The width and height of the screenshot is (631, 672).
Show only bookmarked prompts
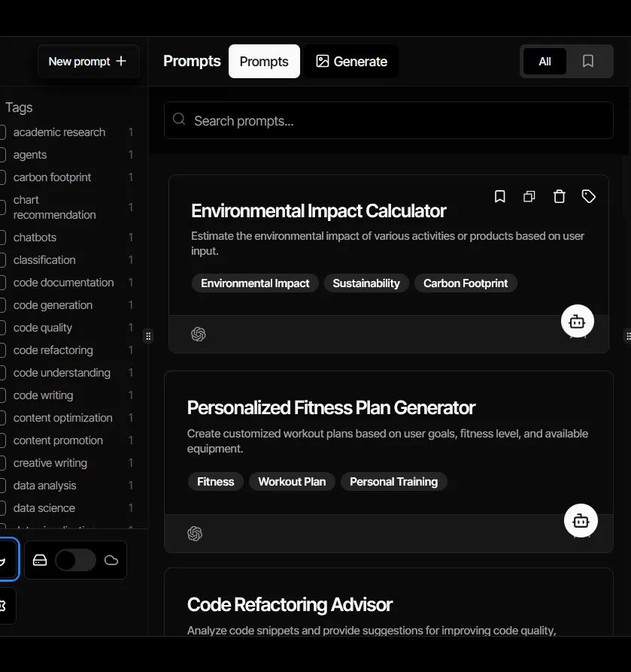[587, 62]
